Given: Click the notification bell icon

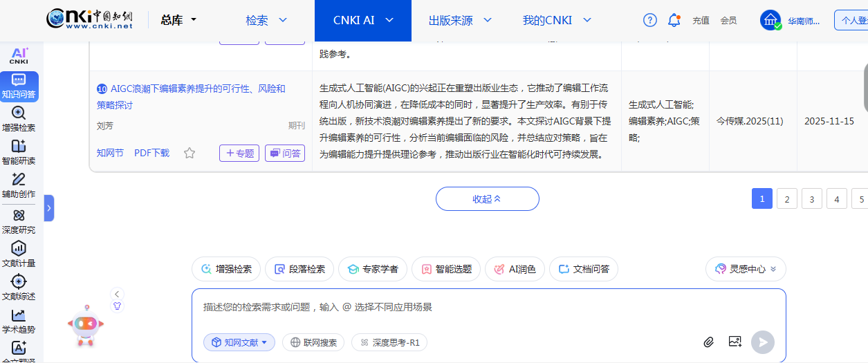Looking at the screenshot, I should (x=674, y=20).
